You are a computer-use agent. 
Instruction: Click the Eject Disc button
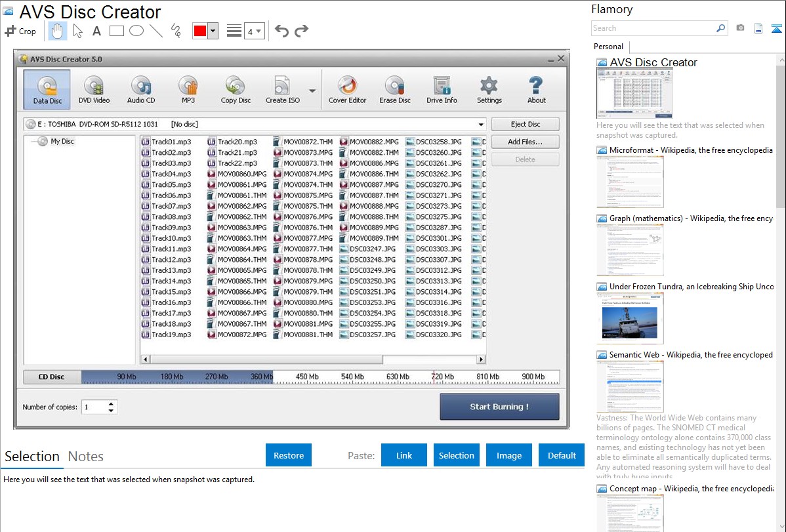[526, 125]
